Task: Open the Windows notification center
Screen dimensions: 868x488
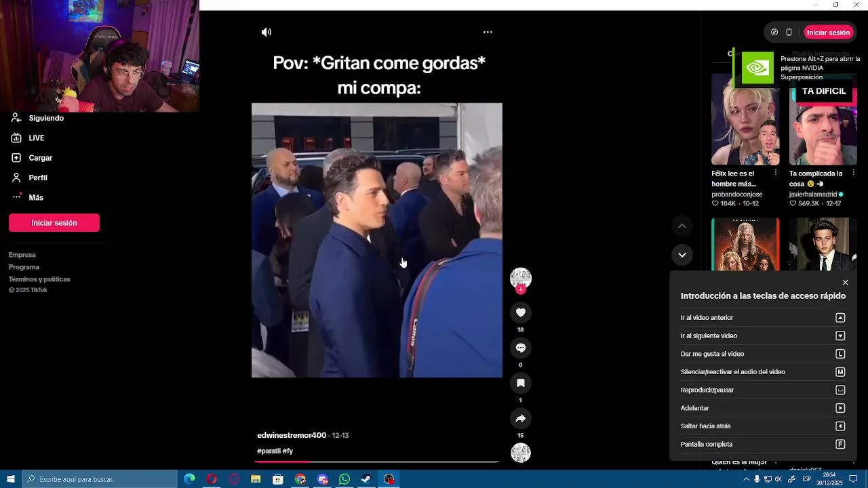Action: pyautogui.click(x=853, y=479)
